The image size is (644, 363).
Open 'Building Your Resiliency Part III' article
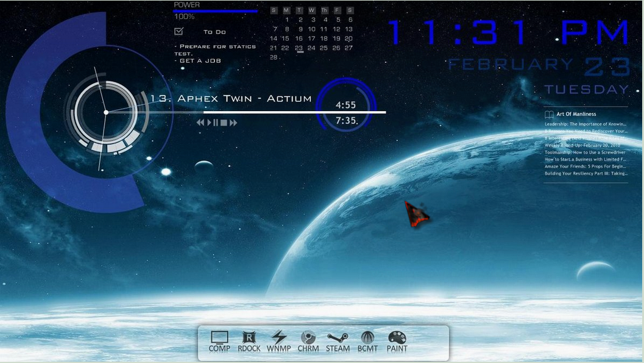click(586, 173)
